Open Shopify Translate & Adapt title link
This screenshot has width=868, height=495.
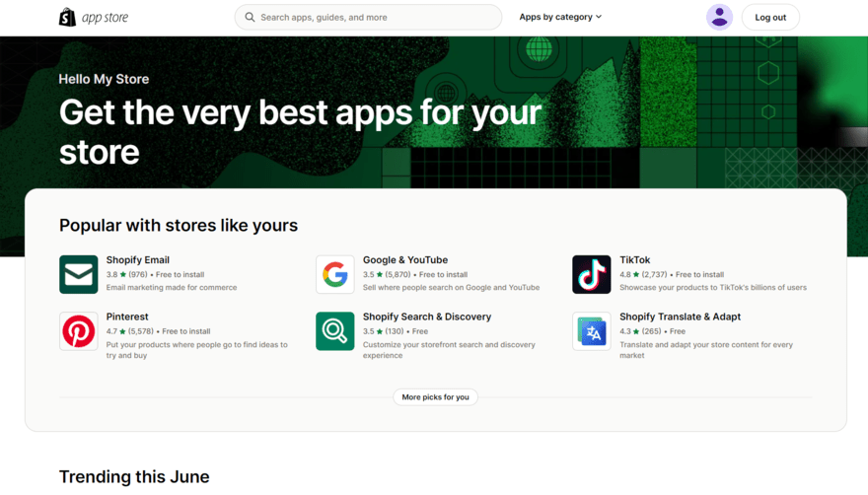(x=680, y=317)
